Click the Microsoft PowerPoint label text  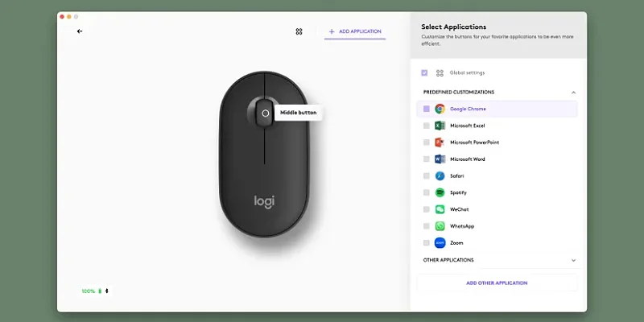[475, 142]
